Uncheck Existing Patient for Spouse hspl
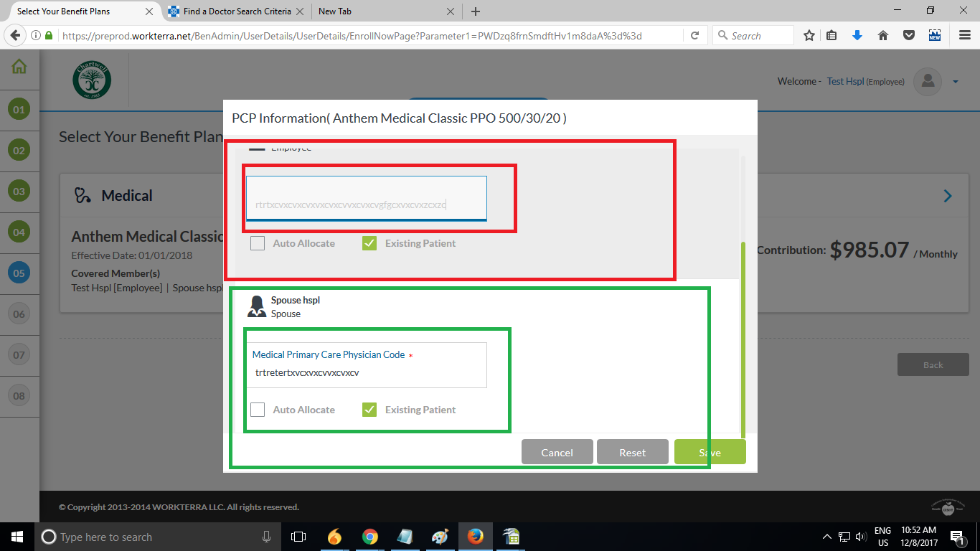 pyautogui.click(x=369, y=409)
